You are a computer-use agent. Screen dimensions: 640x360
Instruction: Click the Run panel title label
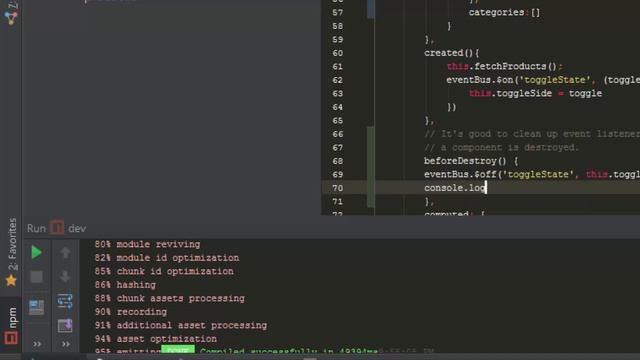(36, 228)
